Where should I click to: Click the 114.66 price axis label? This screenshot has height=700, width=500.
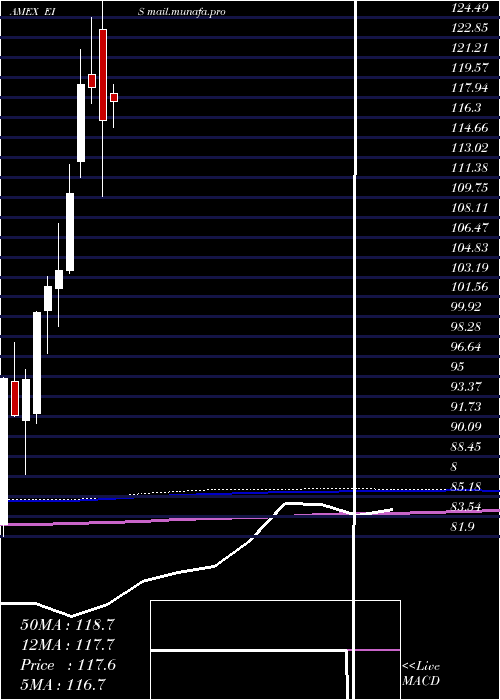pos(470,128)
